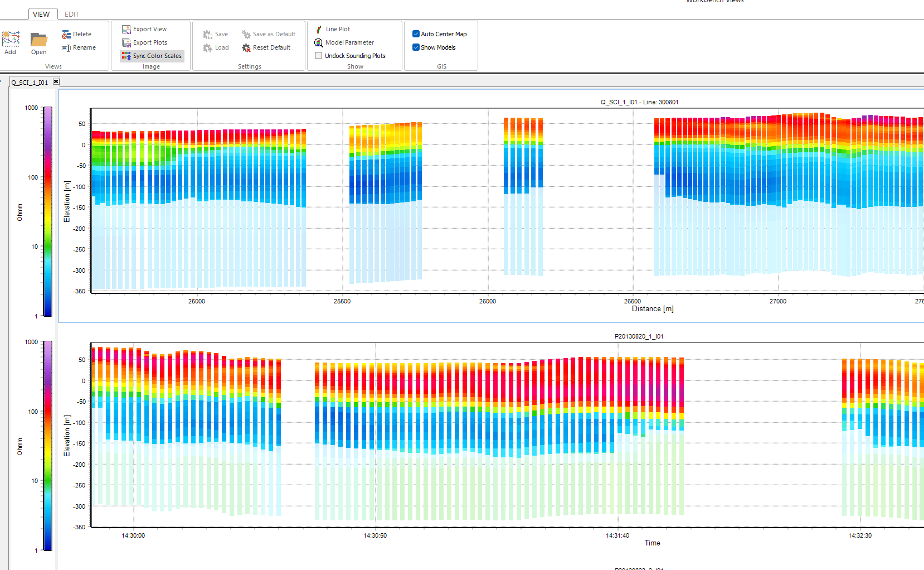The height and width of the screenshot is (570, 924).
Task: Rename the current view
Action: 79,47
